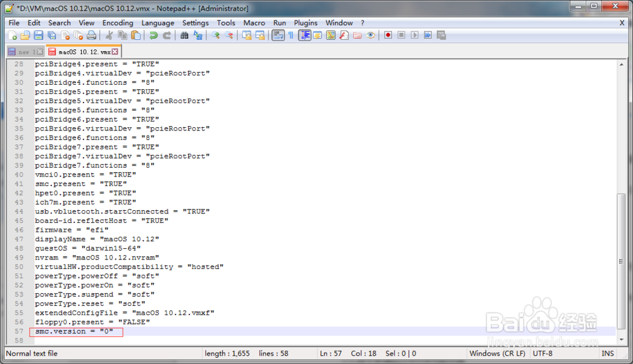
Task: Close the current document via toolbar icon
Action: pyautogui.click(x=65, y=35)
